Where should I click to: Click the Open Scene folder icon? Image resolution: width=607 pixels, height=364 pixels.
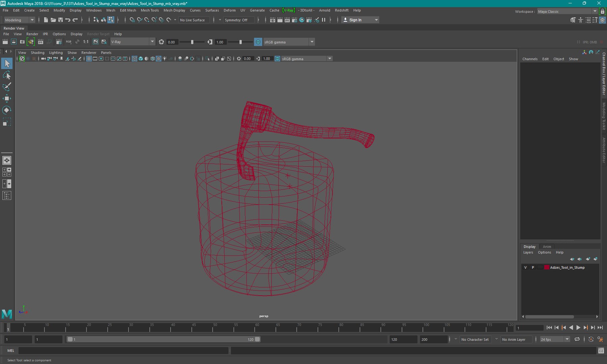(53, 20)
